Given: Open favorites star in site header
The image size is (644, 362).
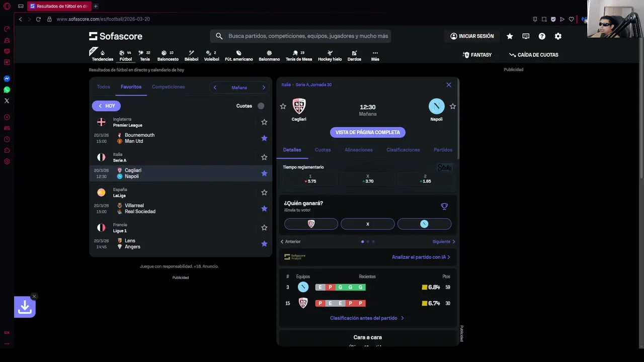Looking at the screenshot, I should 510,36.
